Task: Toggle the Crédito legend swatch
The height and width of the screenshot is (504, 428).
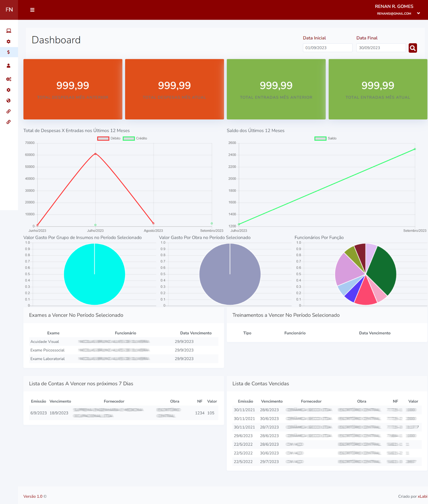Action: click(x=129, y=138)
